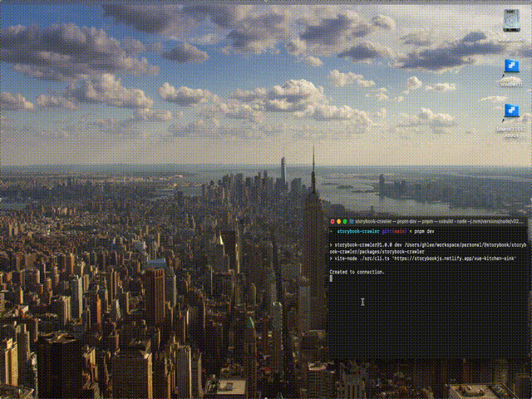
Task: Minimize the terminal using yellow button
Action: (x=338, y=222)
